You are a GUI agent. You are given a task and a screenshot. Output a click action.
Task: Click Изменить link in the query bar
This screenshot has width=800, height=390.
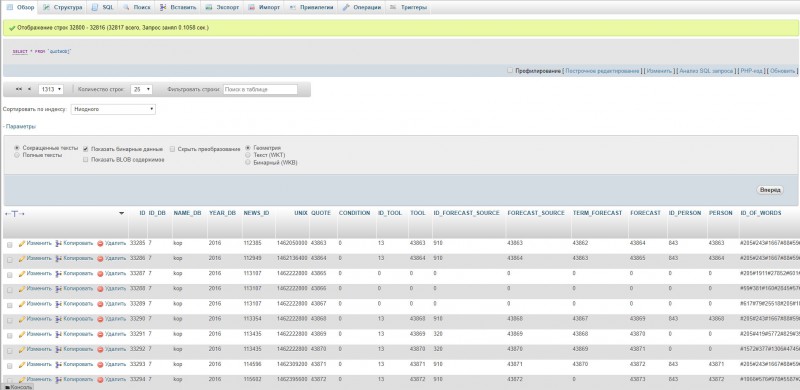tap(659, 71)
